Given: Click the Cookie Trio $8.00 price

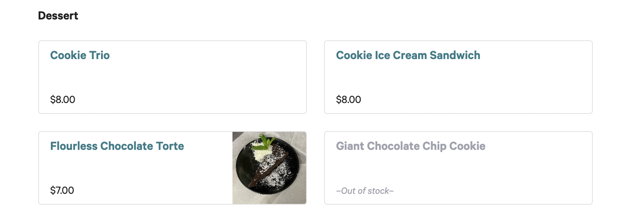Looking at the screenshot, I should point(62,99).
